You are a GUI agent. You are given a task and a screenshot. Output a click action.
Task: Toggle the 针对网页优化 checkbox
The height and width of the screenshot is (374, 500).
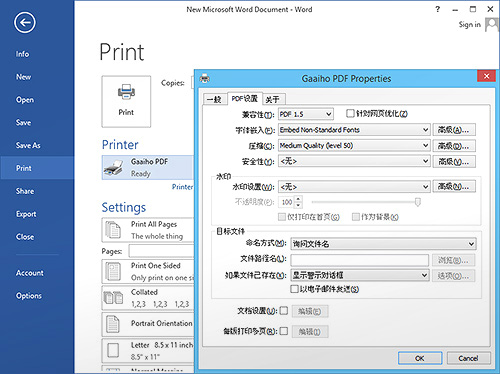[350, 114]
